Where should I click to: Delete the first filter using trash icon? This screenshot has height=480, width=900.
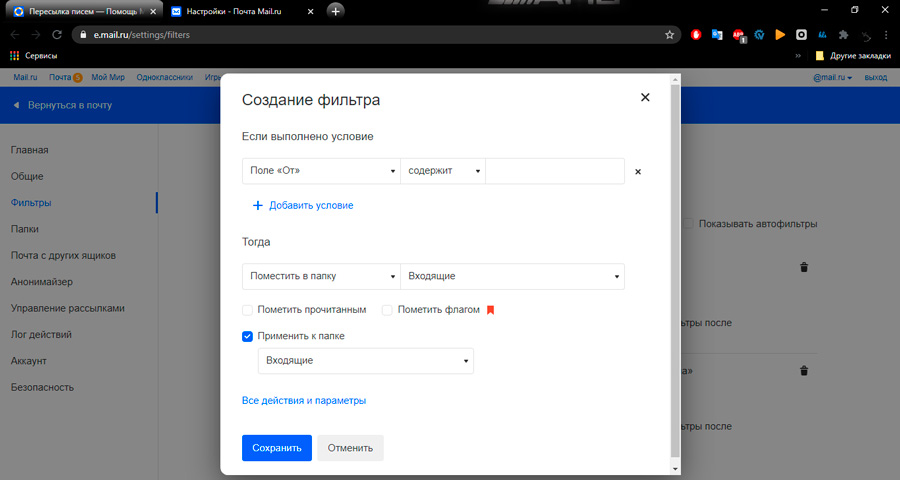tap(803, 267)
